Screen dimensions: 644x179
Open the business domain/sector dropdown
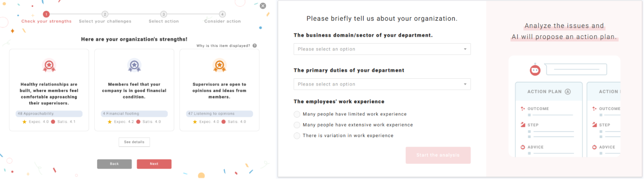(382, 49)
